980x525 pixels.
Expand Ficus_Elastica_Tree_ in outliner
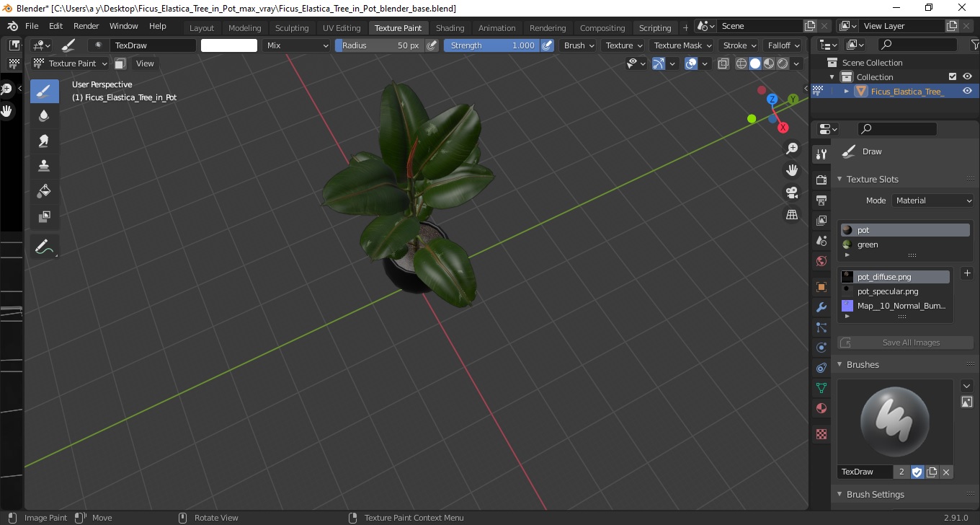847,91
